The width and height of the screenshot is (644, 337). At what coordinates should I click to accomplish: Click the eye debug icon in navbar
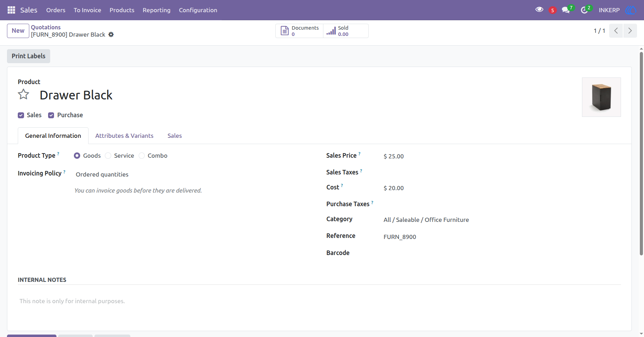tap(539, 10)
